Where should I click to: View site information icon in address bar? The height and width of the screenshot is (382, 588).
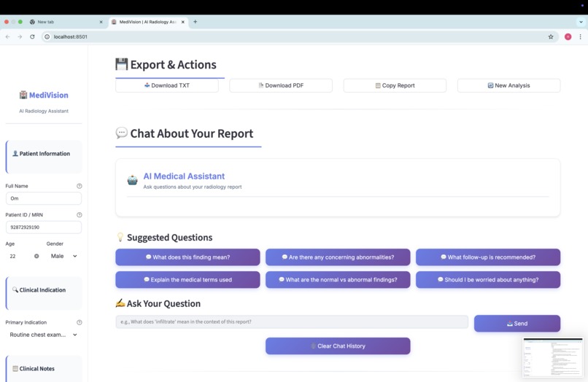tap(47, 36)
